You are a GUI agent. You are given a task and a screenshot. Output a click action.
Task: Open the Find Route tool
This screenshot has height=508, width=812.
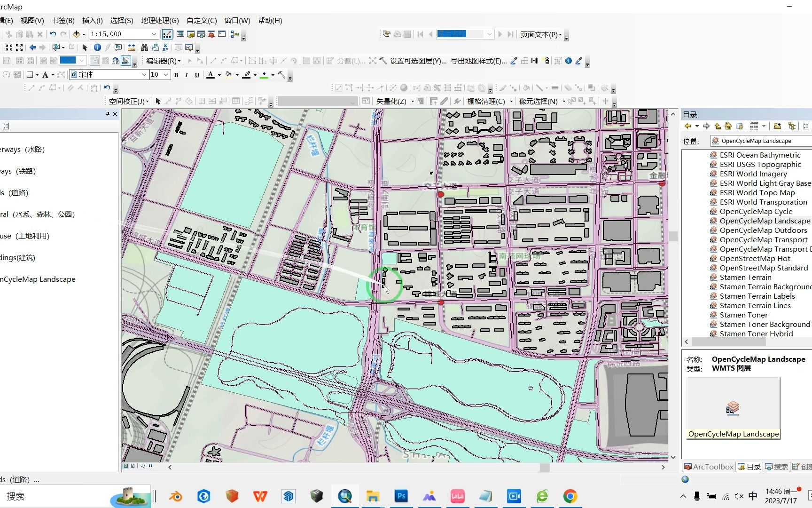(x=155, y=48)
